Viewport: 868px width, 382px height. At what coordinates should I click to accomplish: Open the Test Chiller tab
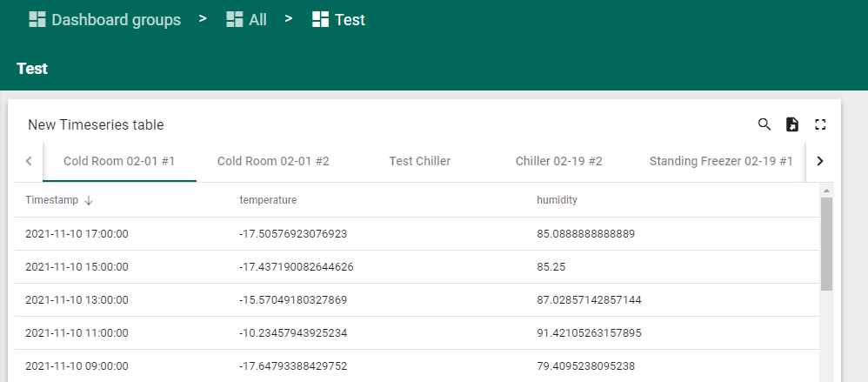[x=419, y=161]
